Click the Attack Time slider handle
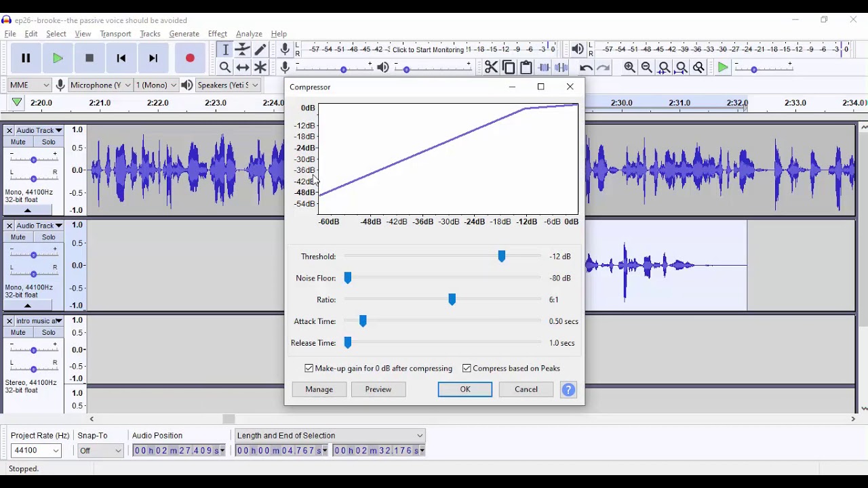The image size is (868, 488). pos(363,321)
